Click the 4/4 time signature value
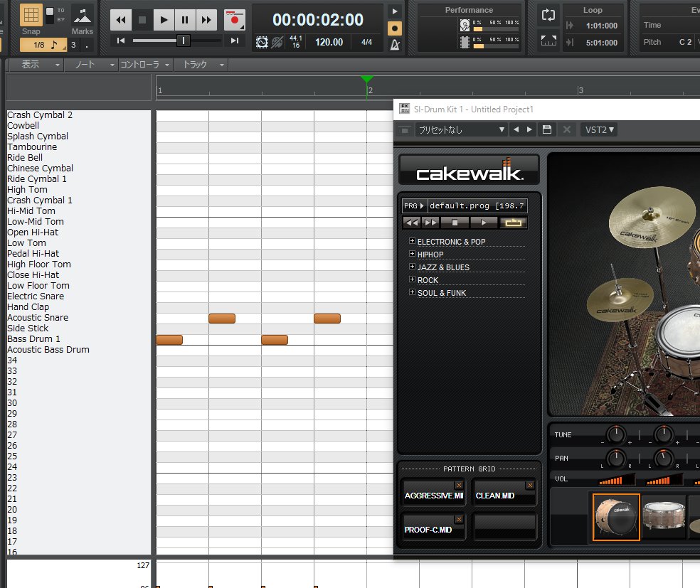Image resolution: width=700 pixels, height=588 pixels. [366, 42]
